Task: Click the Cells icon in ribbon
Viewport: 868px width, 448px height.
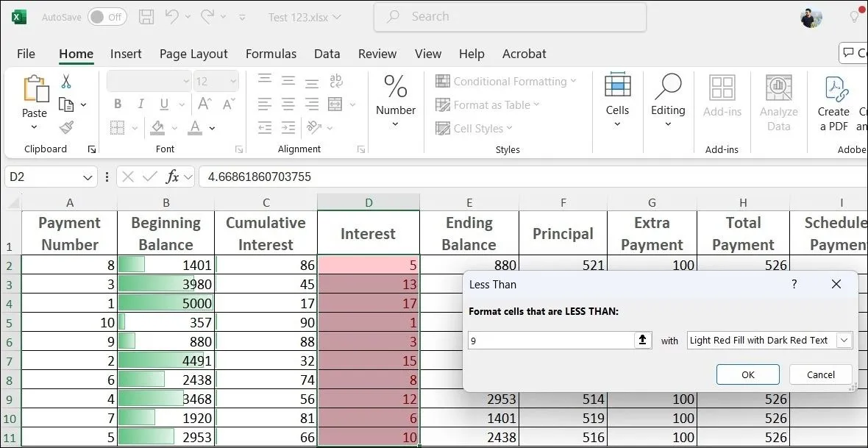Action: pos(617,86)
